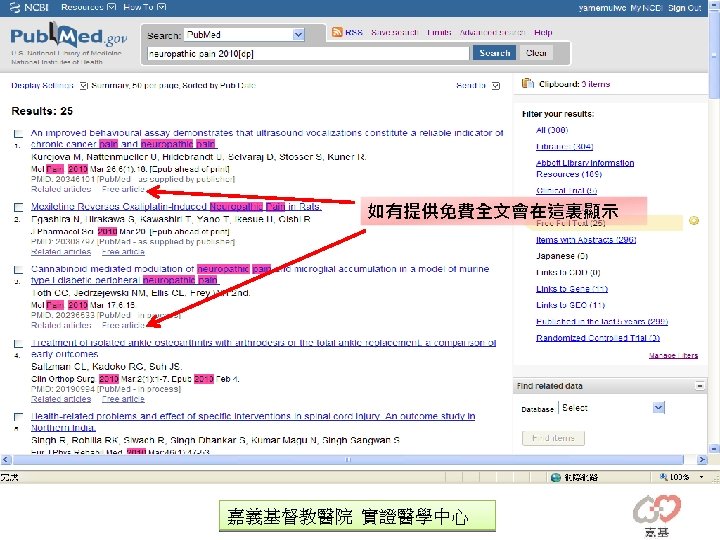Open the RSS feed icon
720x540 pixels.
point(337,32)
